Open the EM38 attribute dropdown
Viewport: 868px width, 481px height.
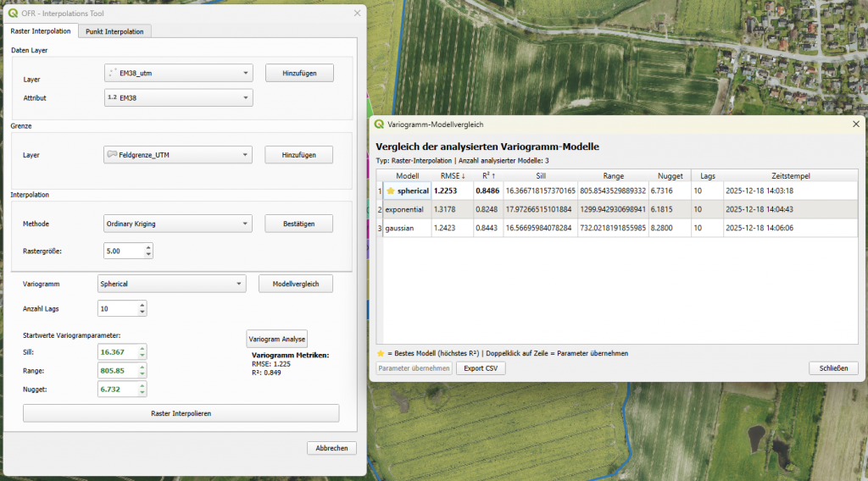click(178, 98)
